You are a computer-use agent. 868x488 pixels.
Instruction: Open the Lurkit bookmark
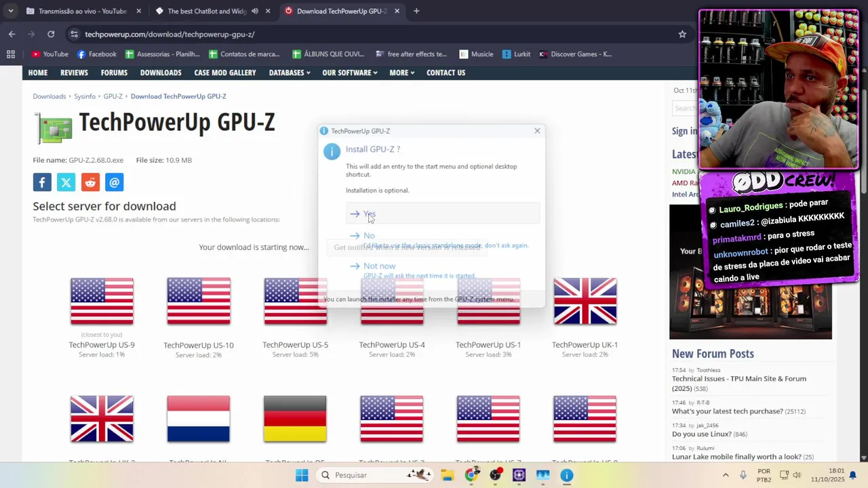pyautogui.click(x=516, y=54)
